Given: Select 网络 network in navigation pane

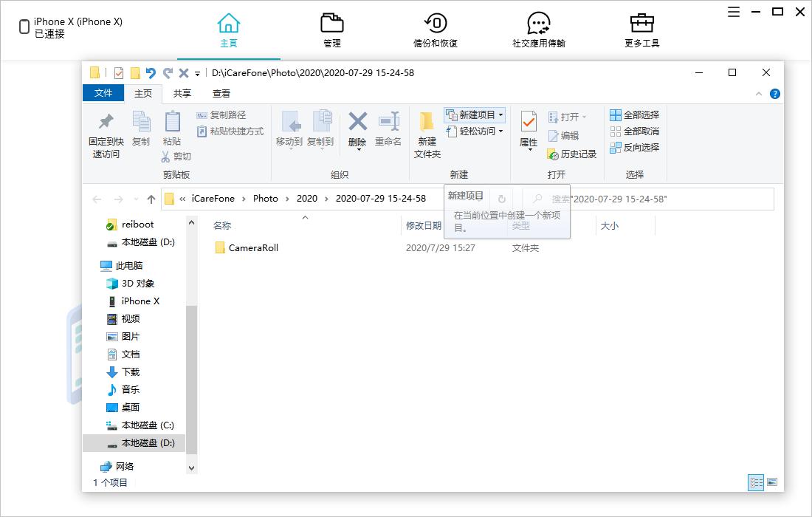Looking at the screenshot, I should [117, 466].
